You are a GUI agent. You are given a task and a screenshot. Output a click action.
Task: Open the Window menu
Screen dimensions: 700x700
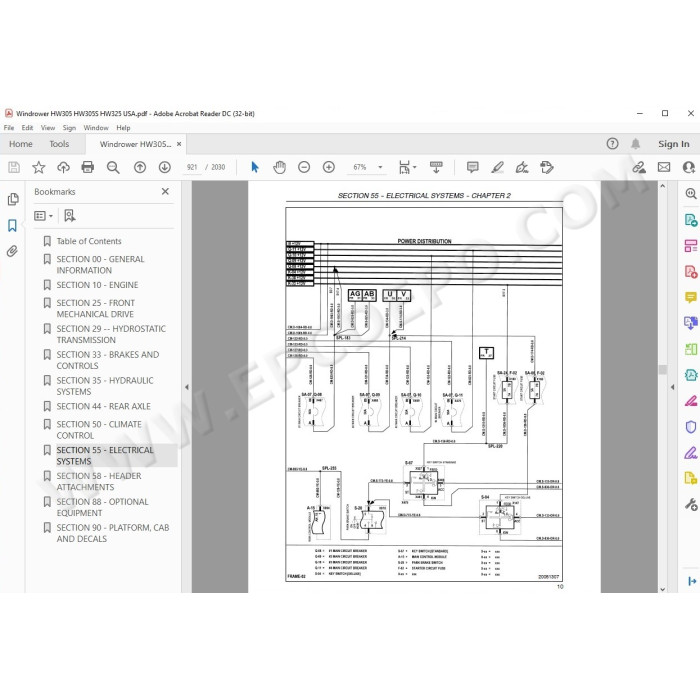pyautogui.click(x=96, y=128)
